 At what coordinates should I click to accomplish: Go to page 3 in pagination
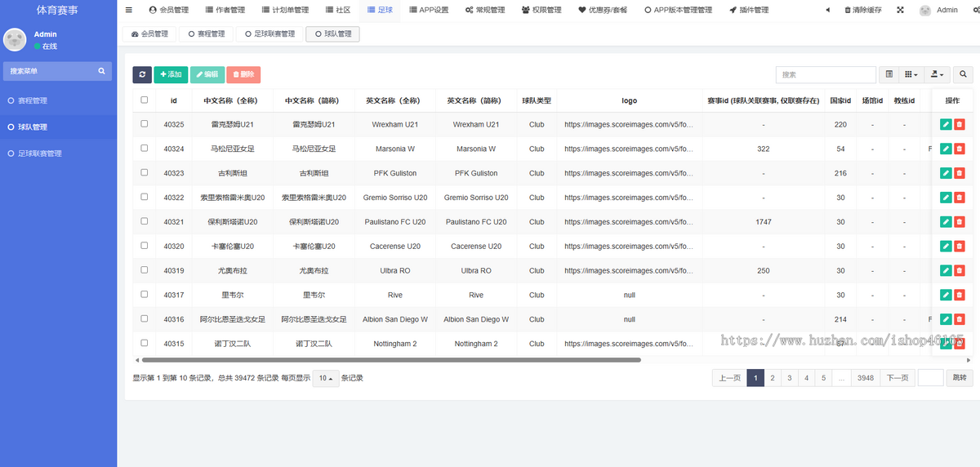(789, 378)
